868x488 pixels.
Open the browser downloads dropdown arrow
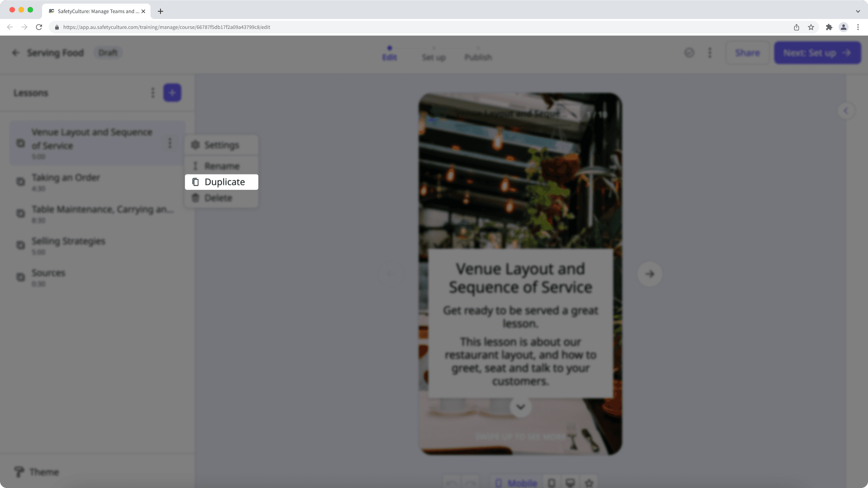[858, 11]
